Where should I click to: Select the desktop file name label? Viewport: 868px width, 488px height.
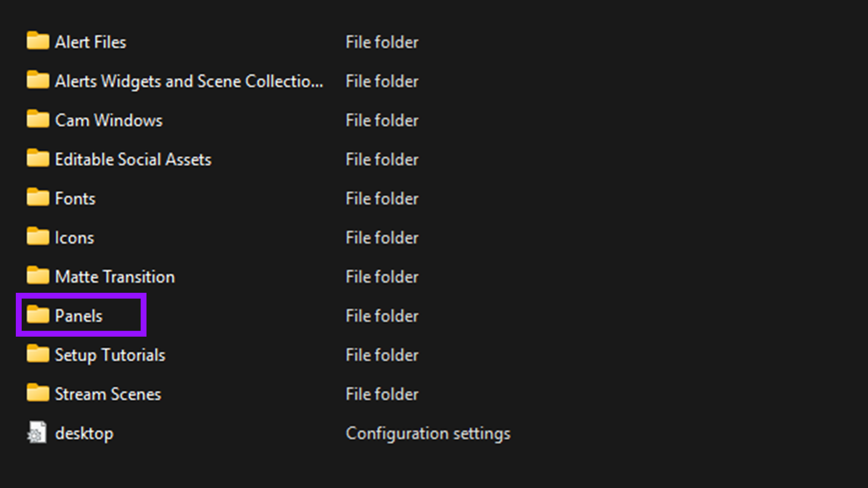click(84, 433)
